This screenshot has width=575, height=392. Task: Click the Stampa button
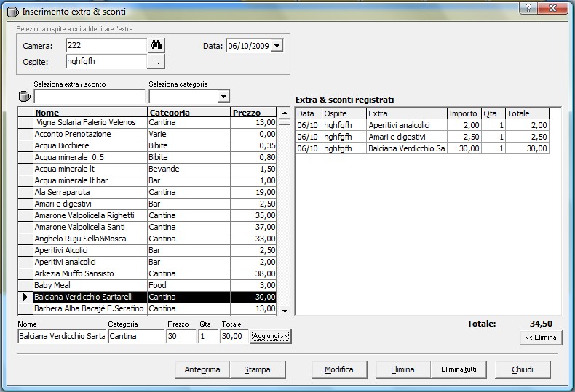point(258,369)
